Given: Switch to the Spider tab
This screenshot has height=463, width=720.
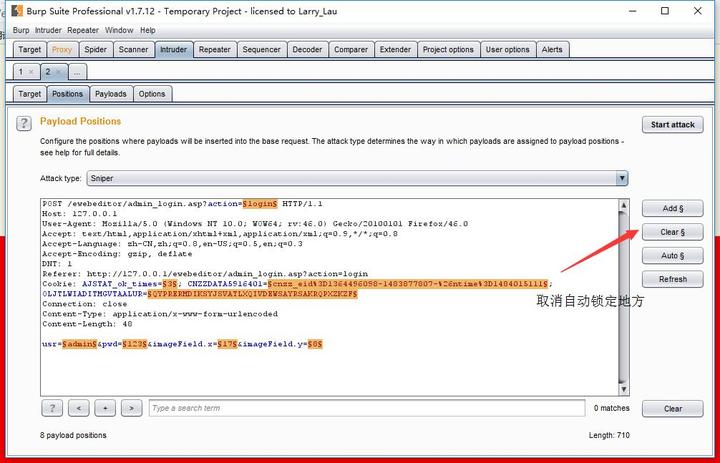Looking at the screenshot, I should click(x=96, y=50).
